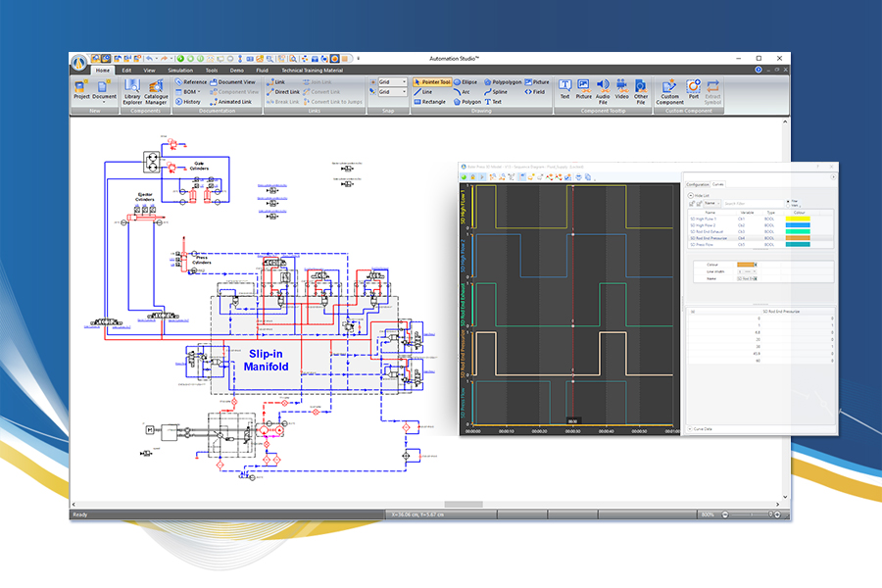Add a Port to custom component
The image size is (882, 588).
pyautogui.click(x=694, y=89)
